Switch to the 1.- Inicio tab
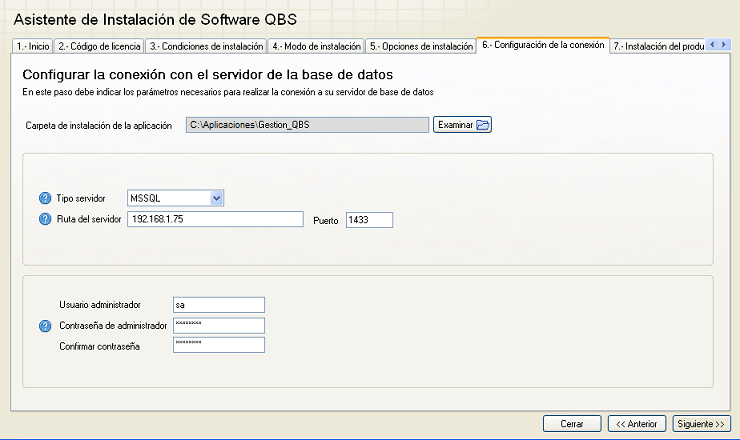This screenshot has width=740, height=440. [x=32, y=46]
